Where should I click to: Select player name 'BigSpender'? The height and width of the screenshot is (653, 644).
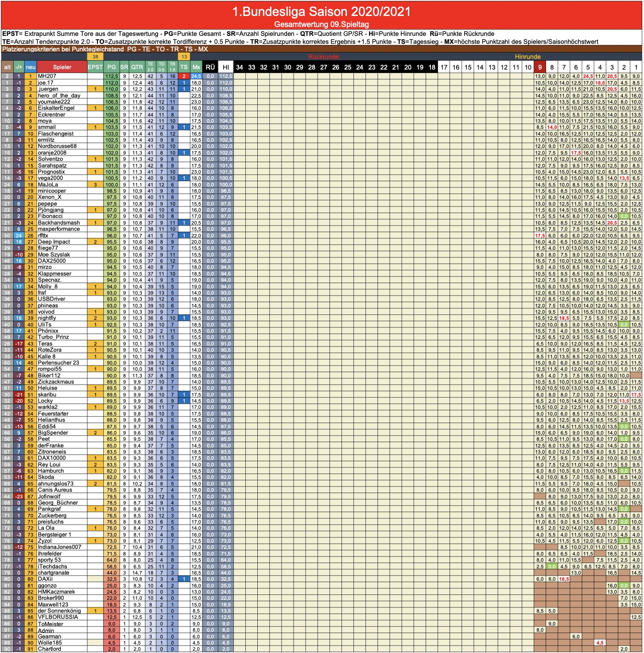[53, 433]
